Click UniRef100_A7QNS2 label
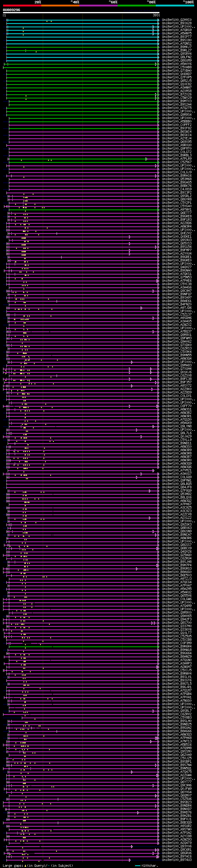Viewport: 197px width, 868px height. (177, 43)
